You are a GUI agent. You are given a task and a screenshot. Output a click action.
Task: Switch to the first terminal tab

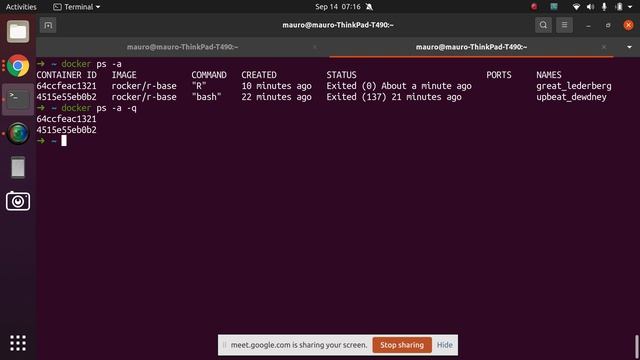pyautogui.click(x=182, y=47)
